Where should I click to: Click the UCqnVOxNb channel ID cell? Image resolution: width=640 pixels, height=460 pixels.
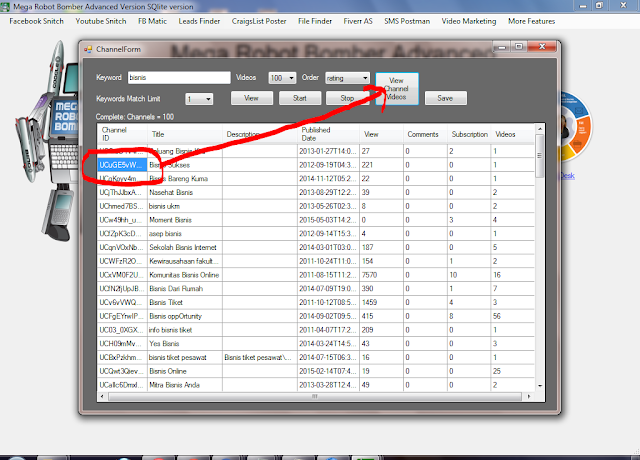pyautogui.click(x=122, y=247)
